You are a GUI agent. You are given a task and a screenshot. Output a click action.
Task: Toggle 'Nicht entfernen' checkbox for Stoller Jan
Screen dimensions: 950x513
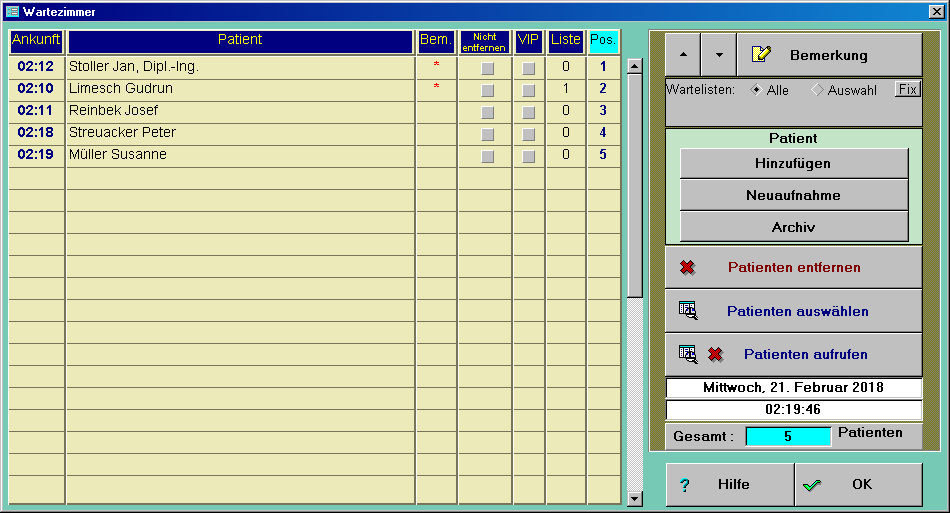(x=487, y=69)
